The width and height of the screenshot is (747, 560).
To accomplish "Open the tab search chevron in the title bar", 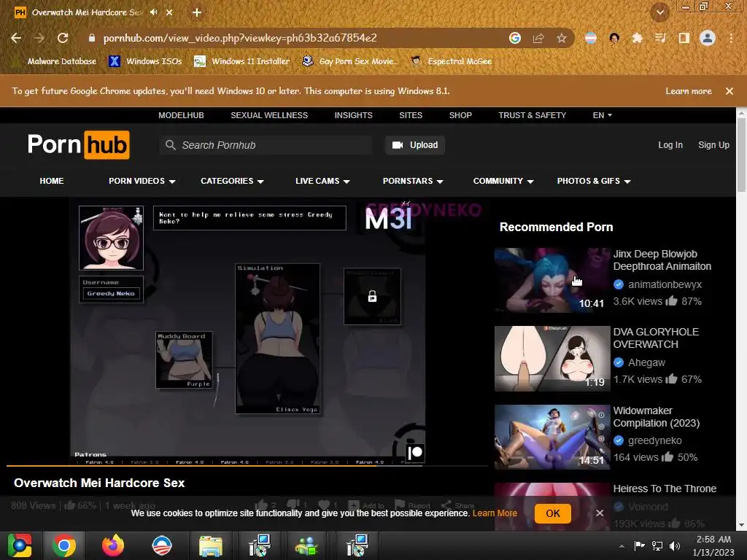I will pyautogui.click(x=660, y=12).
